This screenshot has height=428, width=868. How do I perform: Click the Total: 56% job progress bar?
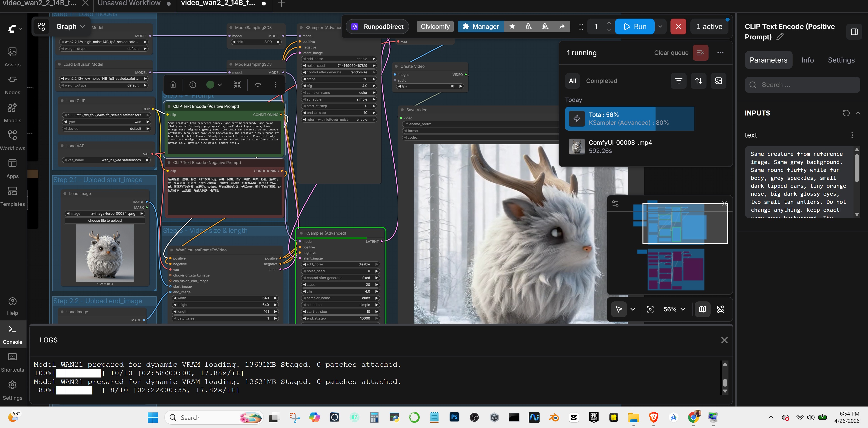pyautogui.click(x=629, y=118)
